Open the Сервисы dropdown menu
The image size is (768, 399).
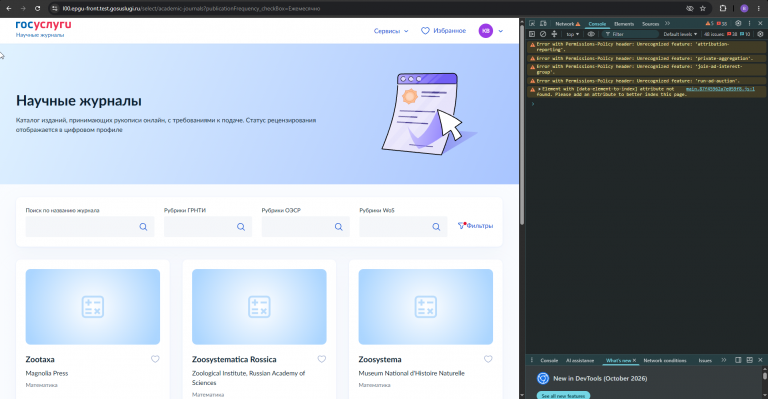pyautogui.click(x=391, y=31)
